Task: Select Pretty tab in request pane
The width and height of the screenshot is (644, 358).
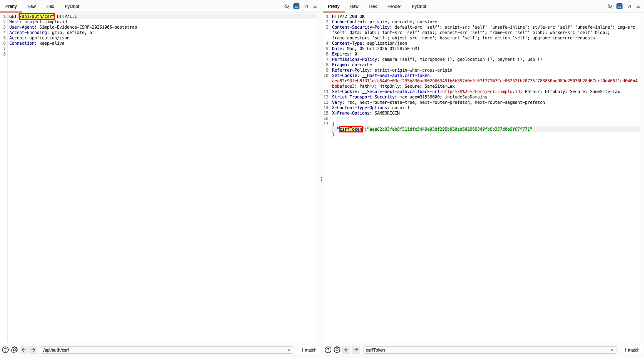Action: 11,6
